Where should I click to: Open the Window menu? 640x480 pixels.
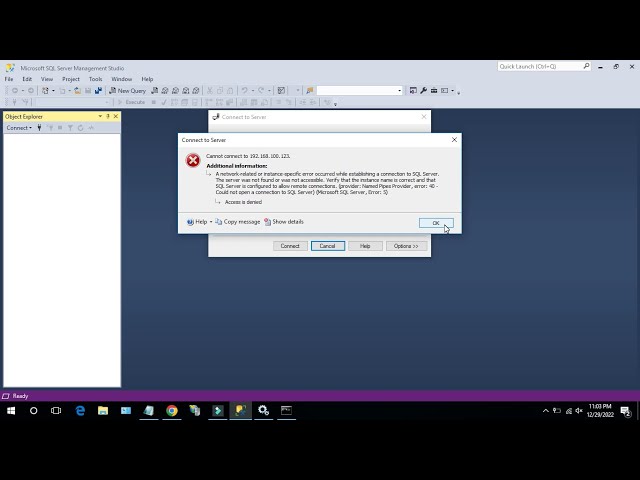[122, 79]
